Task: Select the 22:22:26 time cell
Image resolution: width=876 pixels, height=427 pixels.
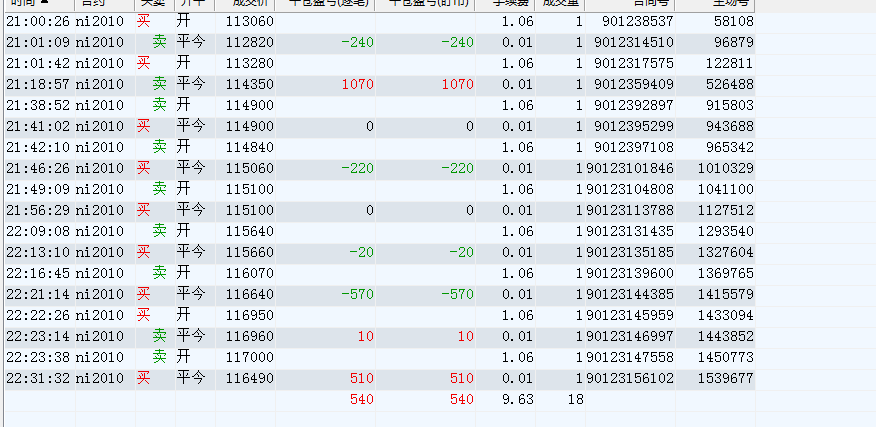Action: [x=38, y=315]
